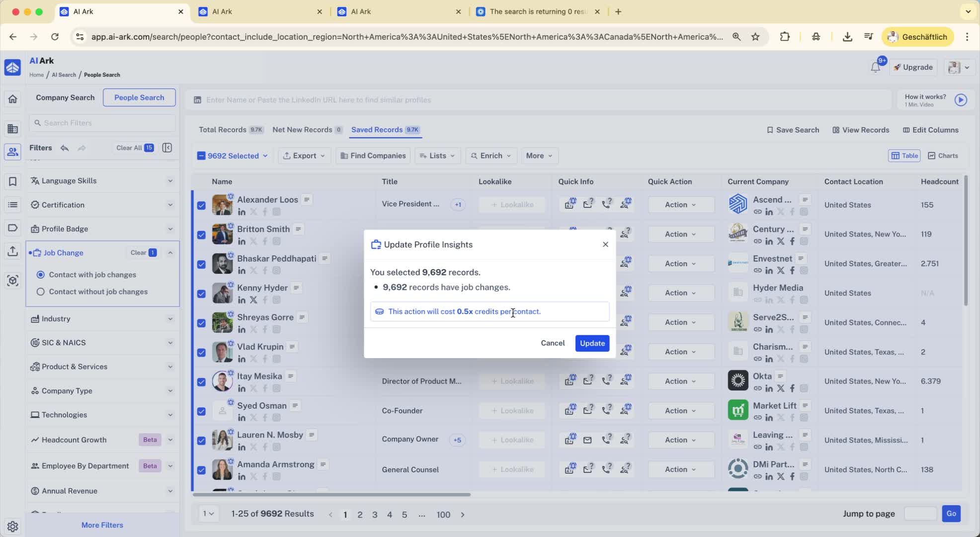This screenshot has height=537, width=980.
Task: Play the How it works video
Action: pyautogui.click(x=960, y=100)
